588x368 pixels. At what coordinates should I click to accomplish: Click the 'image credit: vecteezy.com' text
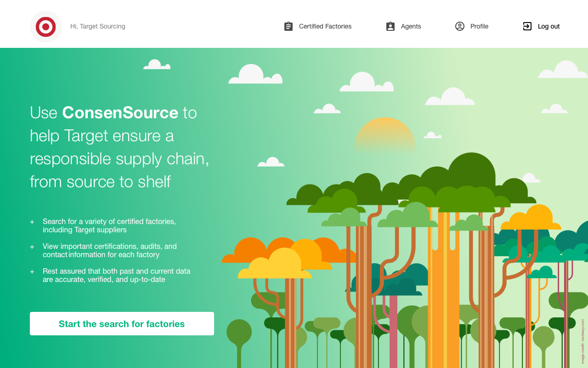coord(582,341)
